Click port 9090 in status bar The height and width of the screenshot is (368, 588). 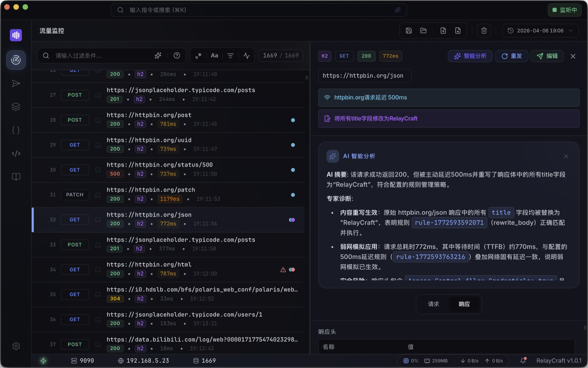pos(83,361)
